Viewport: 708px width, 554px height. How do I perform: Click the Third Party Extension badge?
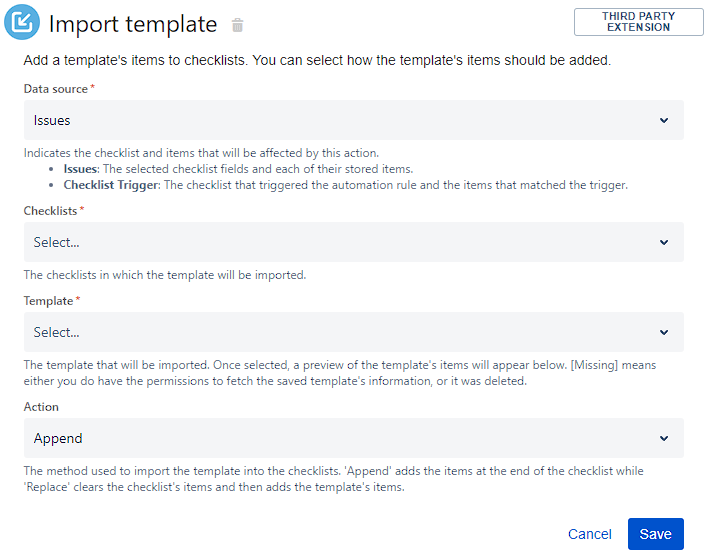tap(638, 22)
